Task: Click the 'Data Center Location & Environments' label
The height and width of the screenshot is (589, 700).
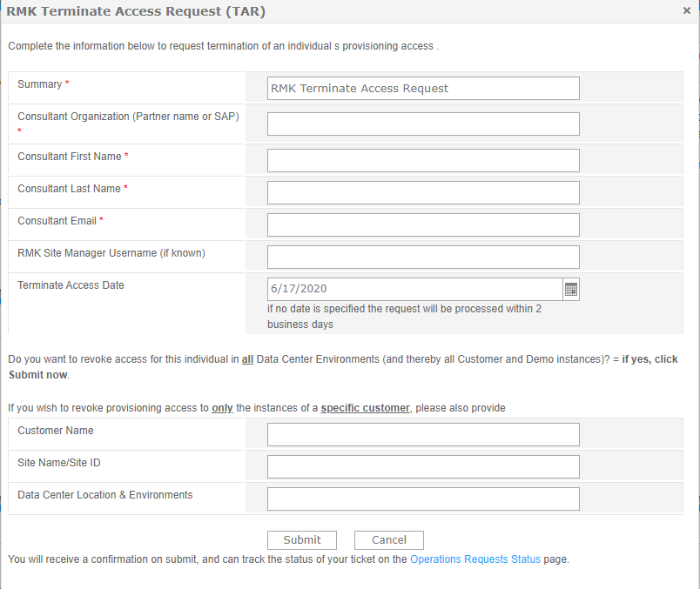Action: [104, 494]
